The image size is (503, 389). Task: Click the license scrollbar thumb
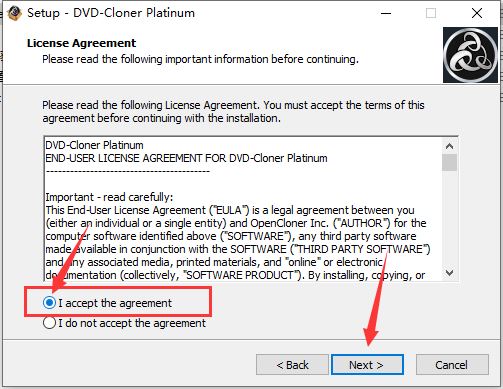[449, 162]
